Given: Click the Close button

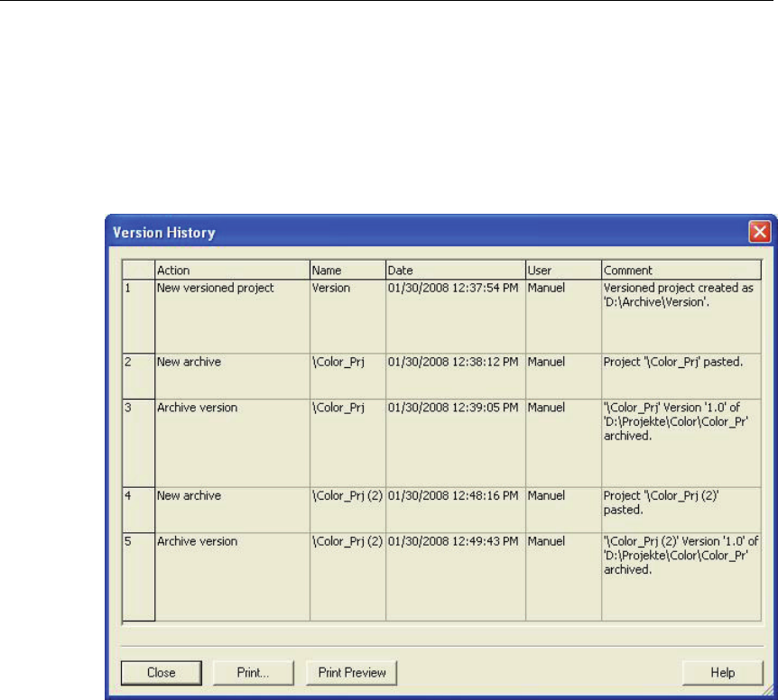Looking at the screenshot, I should pos(162,673).
